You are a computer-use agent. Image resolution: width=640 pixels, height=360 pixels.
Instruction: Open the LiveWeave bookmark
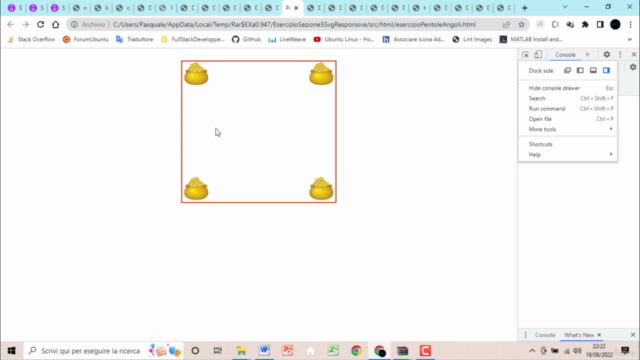[287, 40]
